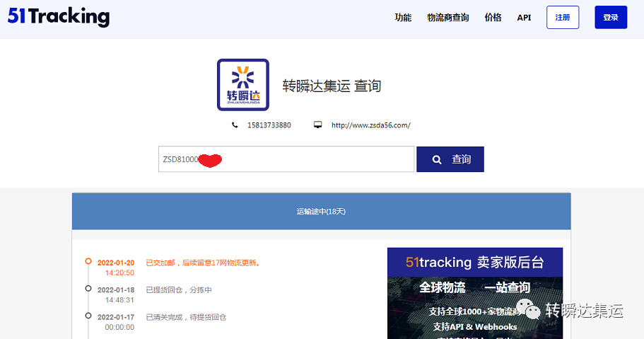Open the API menu item
The image size is (644, 339).
point(524,18)
